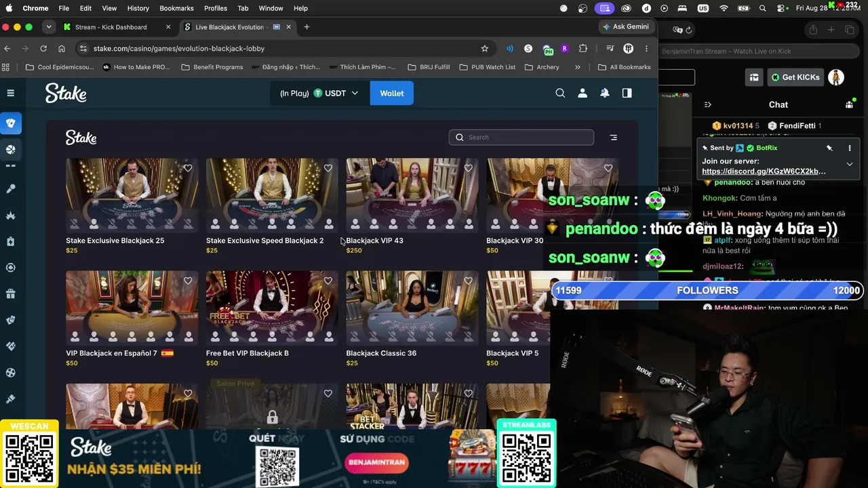The image size is (868, 488).
Task: Open the Discord server link in pinned message
Action: pyautogui.click(x=764, y=171)
